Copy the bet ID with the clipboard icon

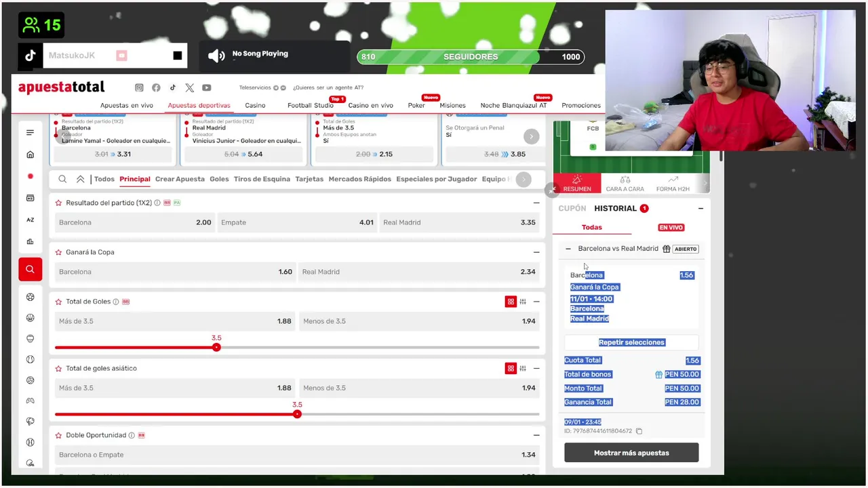pos(639,431)
